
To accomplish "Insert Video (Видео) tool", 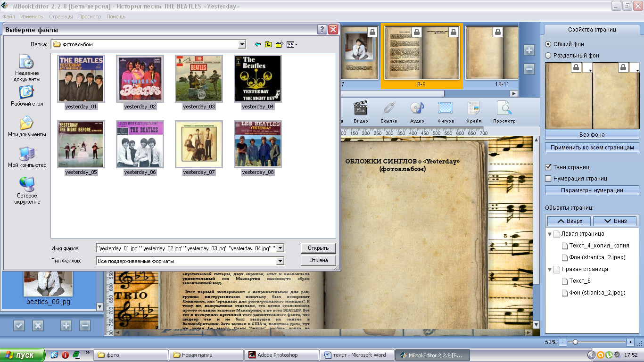I will 361,112.
